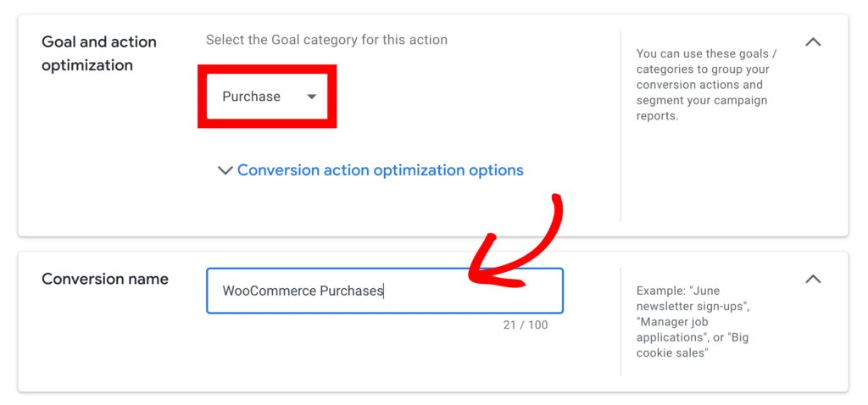Open the Purchase goal category dropdown
The height and width of the screenshot is (405, 868).
(x=267, y=97)
